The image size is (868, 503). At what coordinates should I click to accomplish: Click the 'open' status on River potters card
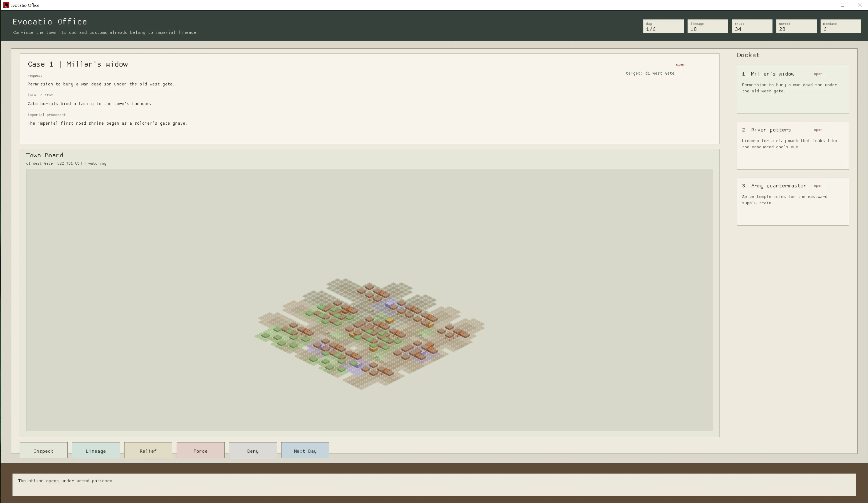pos(818,130)
